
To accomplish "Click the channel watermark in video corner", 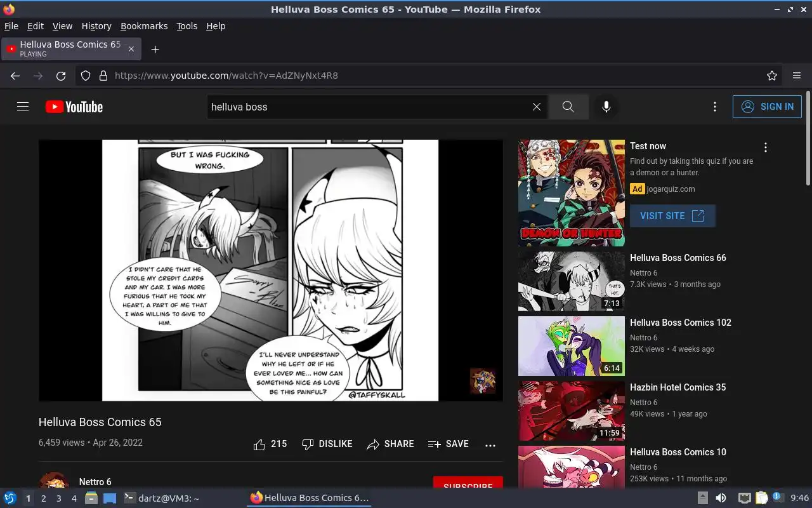I will tap(483, 381).
